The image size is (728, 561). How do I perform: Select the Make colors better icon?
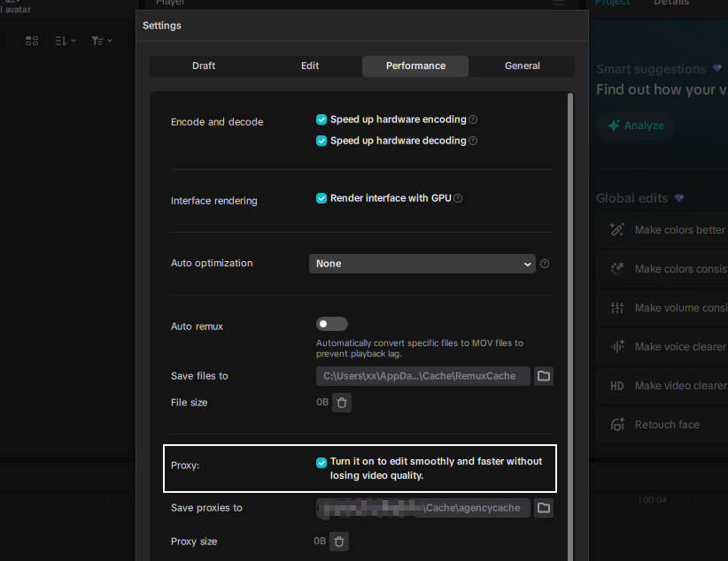coord(616,230)
